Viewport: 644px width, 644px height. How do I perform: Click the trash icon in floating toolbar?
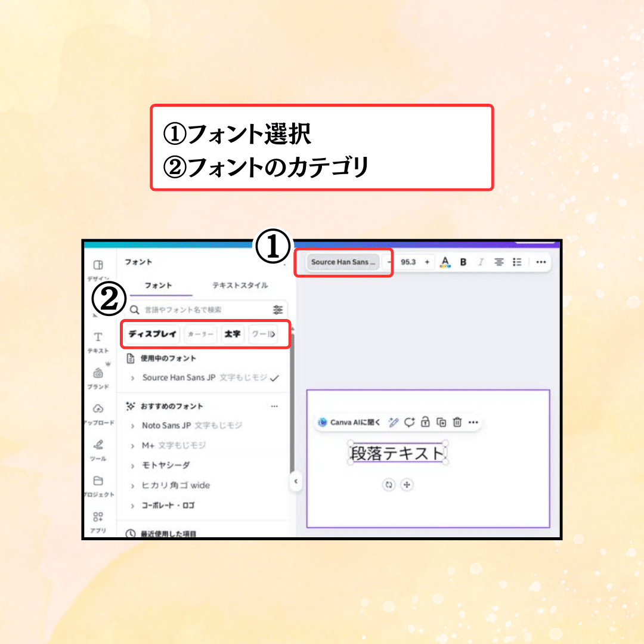click(457, 422)
